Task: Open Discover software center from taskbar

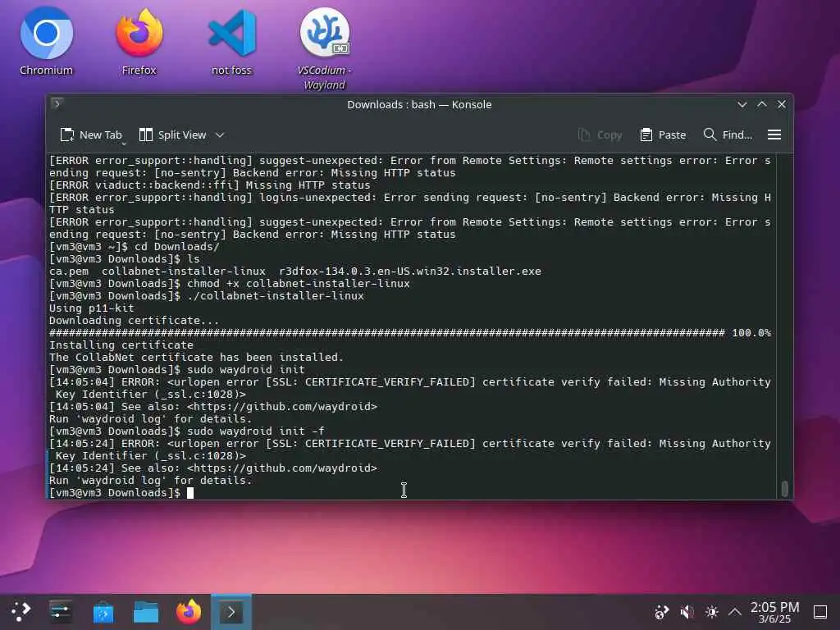Action: tap(103, 611)
